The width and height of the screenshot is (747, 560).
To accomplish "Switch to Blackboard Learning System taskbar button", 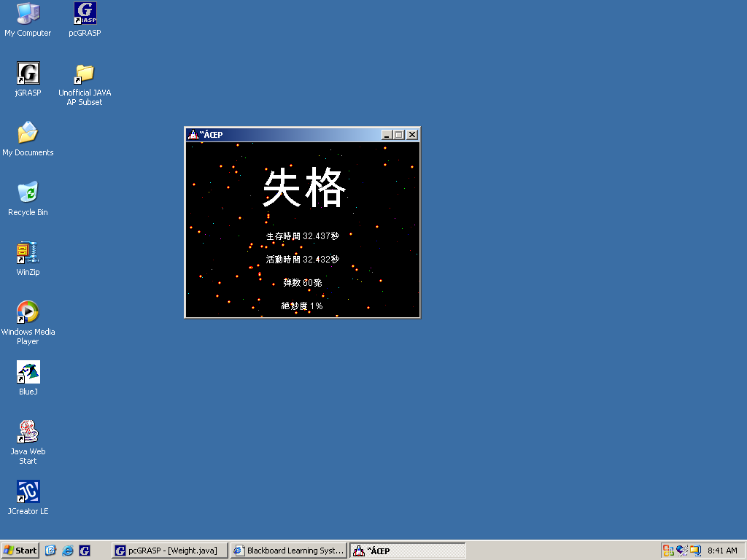I will tap(289, 551).
